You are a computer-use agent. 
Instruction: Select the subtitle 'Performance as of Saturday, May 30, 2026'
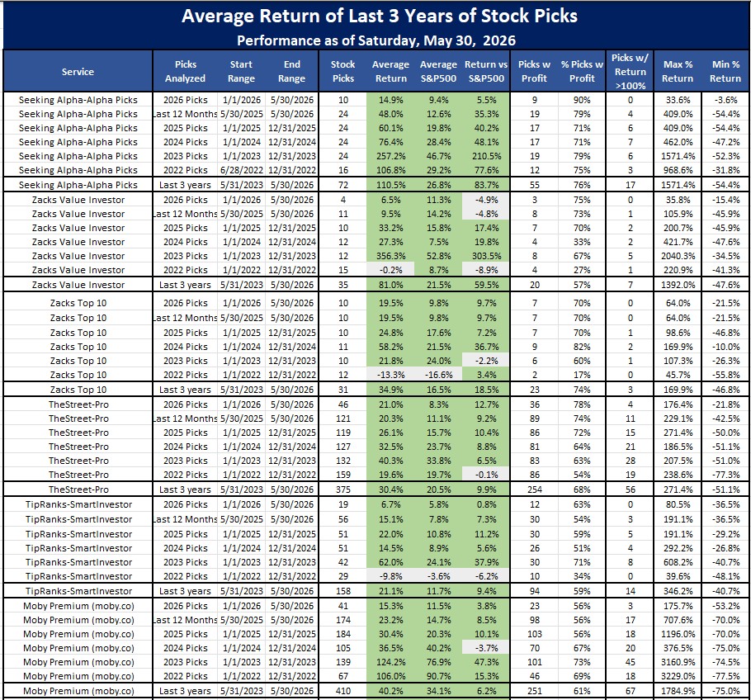click(x=376, y=40)
